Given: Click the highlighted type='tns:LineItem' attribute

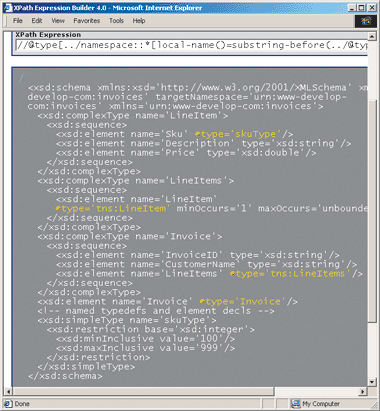Looking at the screenshot, I should (113, 208).
